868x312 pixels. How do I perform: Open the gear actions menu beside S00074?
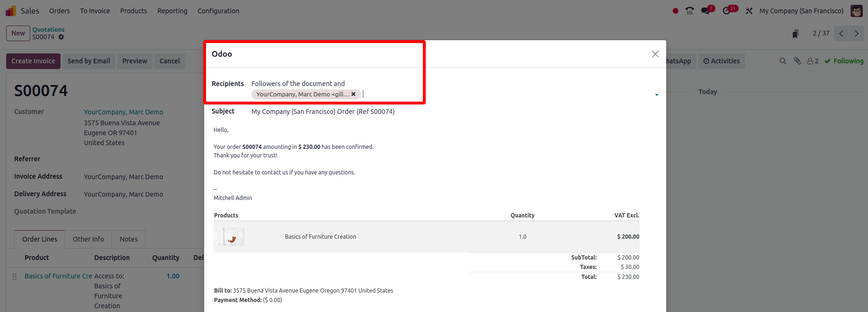coord(61,37)
